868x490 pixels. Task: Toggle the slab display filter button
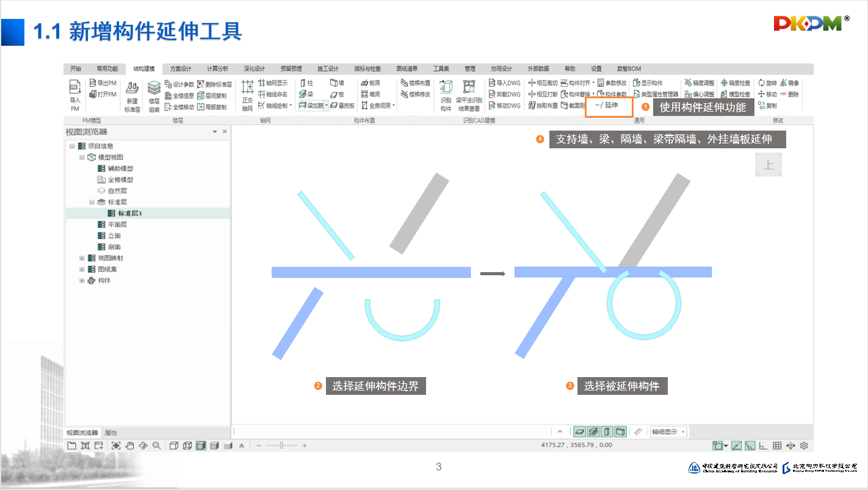pyautogui.click(x=579, y=431)
